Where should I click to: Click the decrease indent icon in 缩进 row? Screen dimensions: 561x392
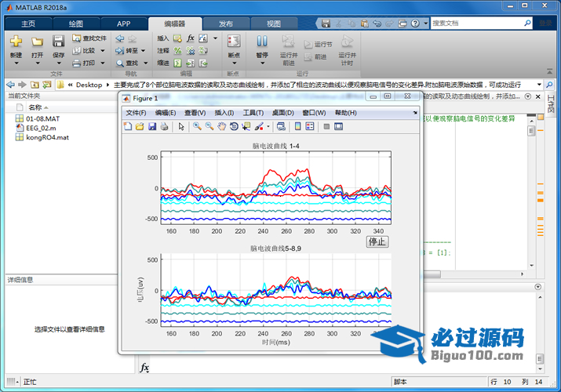pos(203,64)
